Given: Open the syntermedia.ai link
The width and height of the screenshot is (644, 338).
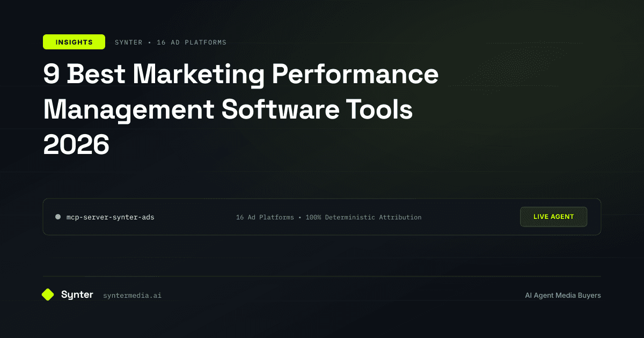Looking at the screenshot, I should pos(132,295).
